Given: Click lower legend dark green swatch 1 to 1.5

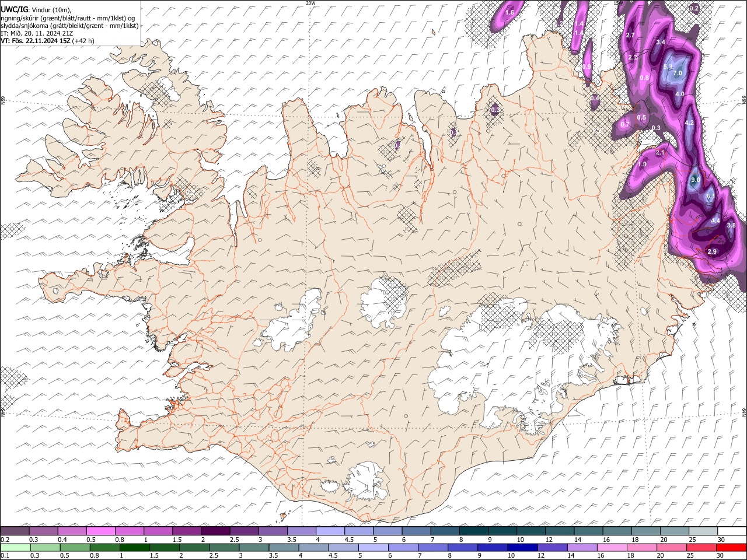Looking at the screenshot, I should pyautogui.click(x=135, y=547).
